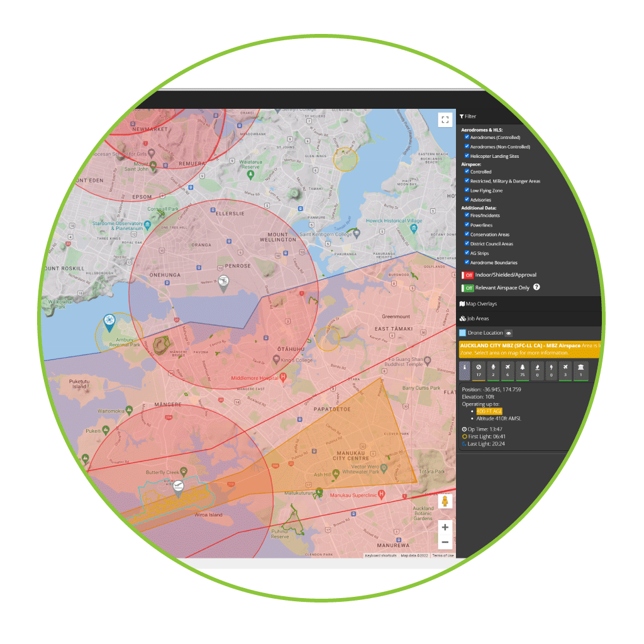Screen dimensions: 644x644
Task: Toggle drone location visibility eye icon
Action: (508, 333)
